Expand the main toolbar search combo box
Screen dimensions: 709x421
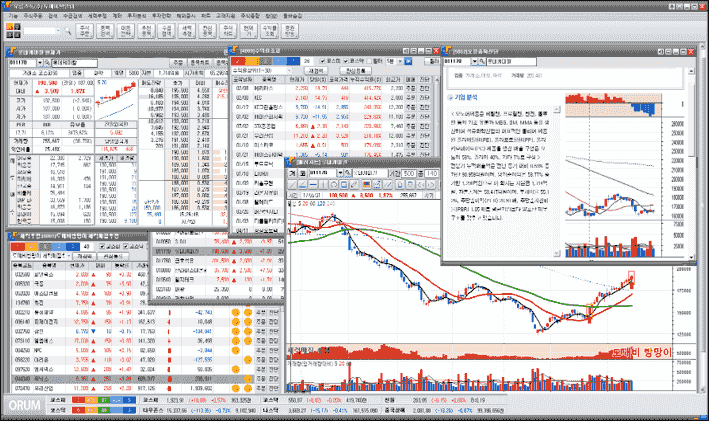pos(58,31)
